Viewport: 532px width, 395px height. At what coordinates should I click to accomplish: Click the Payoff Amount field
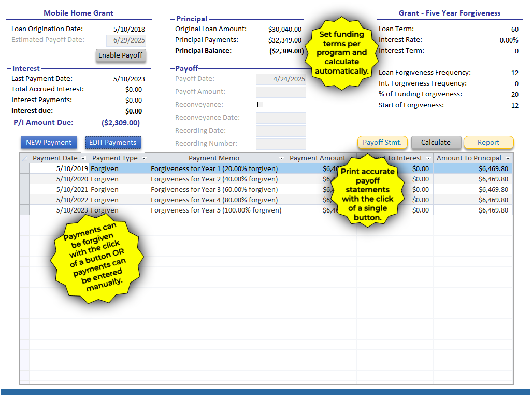tap(281, 92)
